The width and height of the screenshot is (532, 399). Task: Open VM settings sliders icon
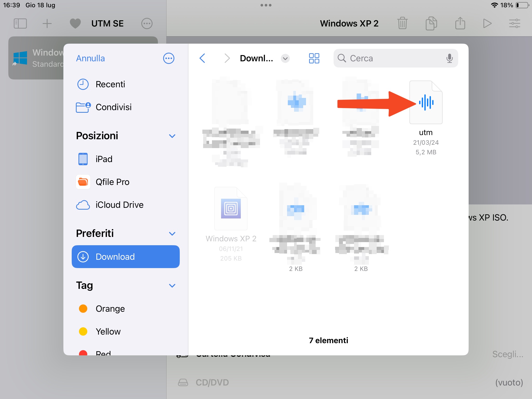tap(514, 23)
